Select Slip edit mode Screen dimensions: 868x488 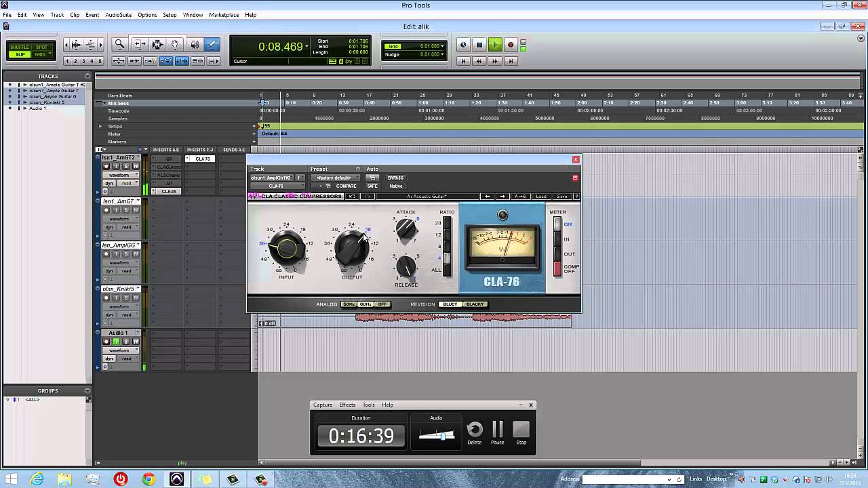click(x=21, y=54)
